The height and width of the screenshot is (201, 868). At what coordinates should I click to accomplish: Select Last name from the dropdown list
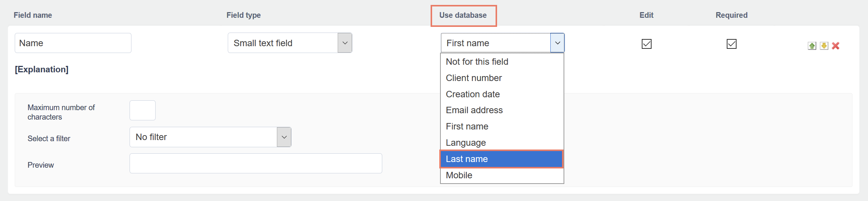coord(502,159)
